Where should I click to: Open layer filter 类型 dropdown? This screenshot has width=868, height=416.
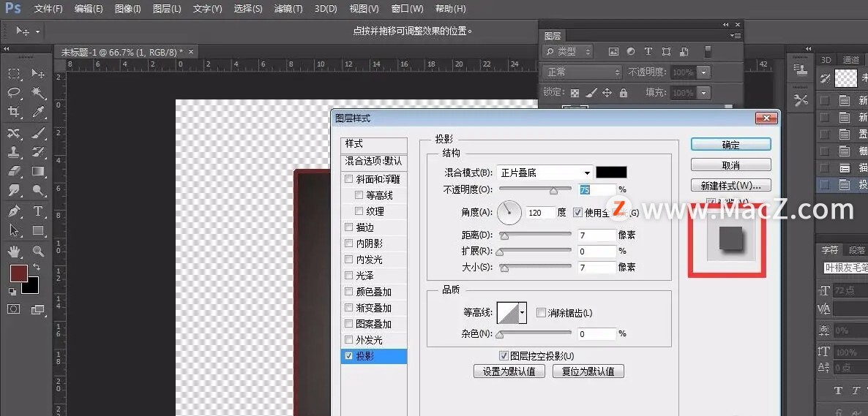click(x=567, y=51)
